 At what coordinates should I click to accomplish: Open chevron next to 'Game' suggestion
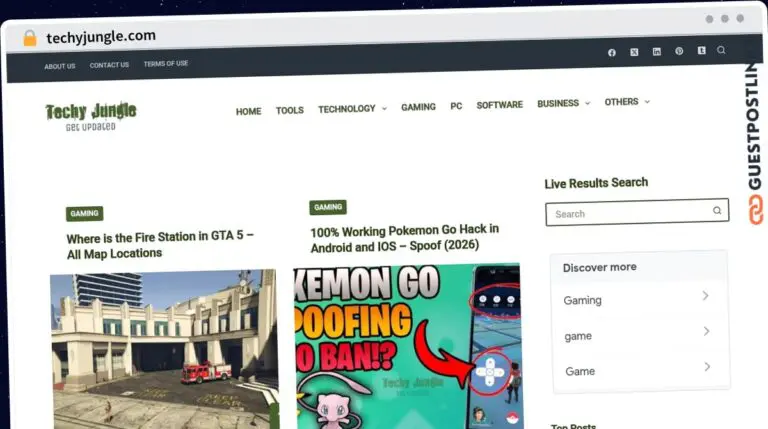pos(707,366)
